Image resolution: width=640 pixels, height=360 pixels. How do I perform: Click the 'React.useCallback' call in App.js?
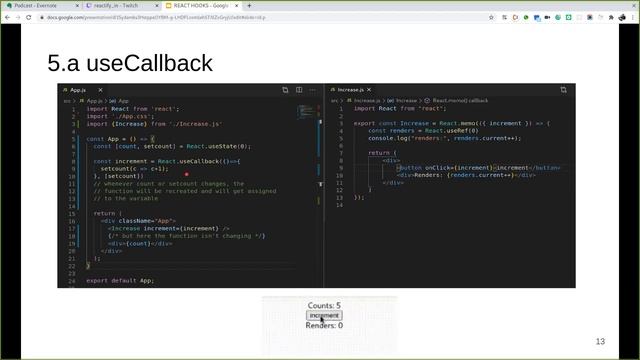[x=189, y=161]
